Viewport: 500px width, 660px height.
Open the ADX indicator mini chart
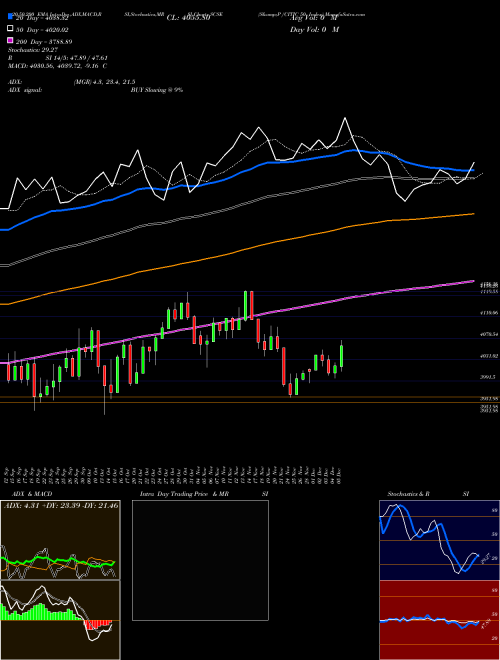[60, 540]
